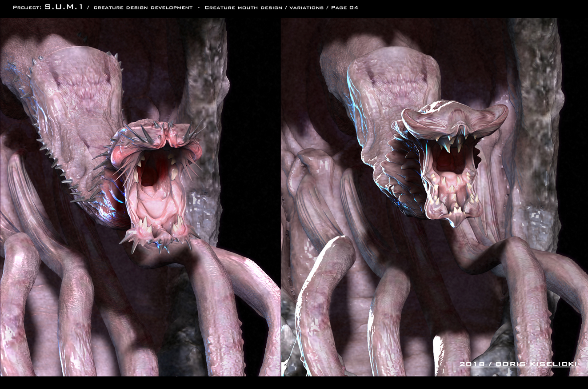Screen dimensions: 588x389
Task: Click the variations text in the header
Action: click(307, 7)
